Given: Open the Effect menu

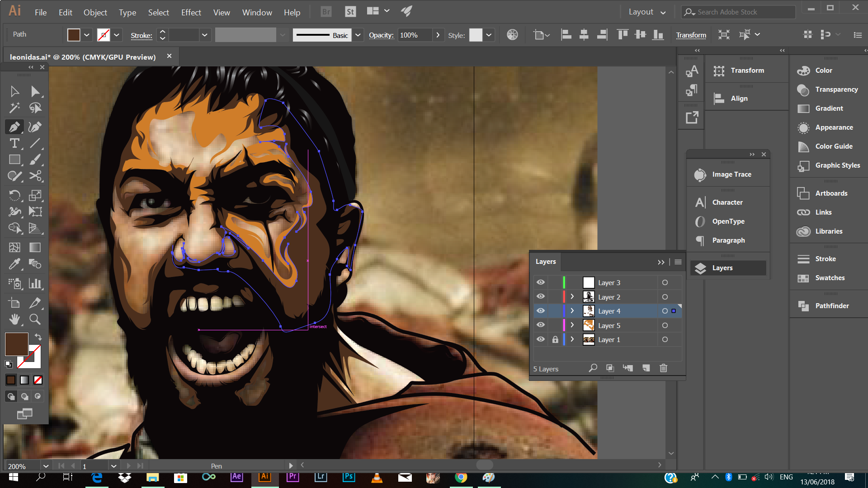Looking at the screenshot, I should (191, 12).
